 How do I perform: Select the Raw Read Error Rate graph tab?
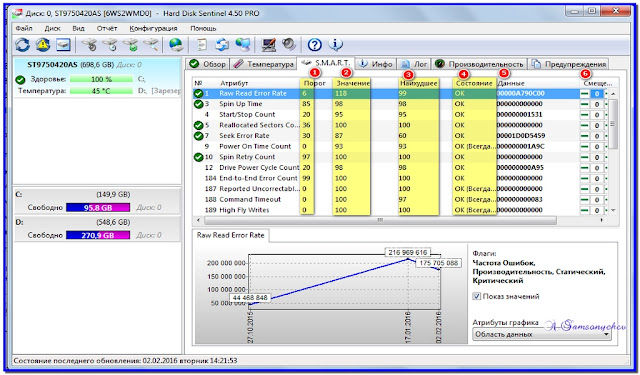coord(231,235)
